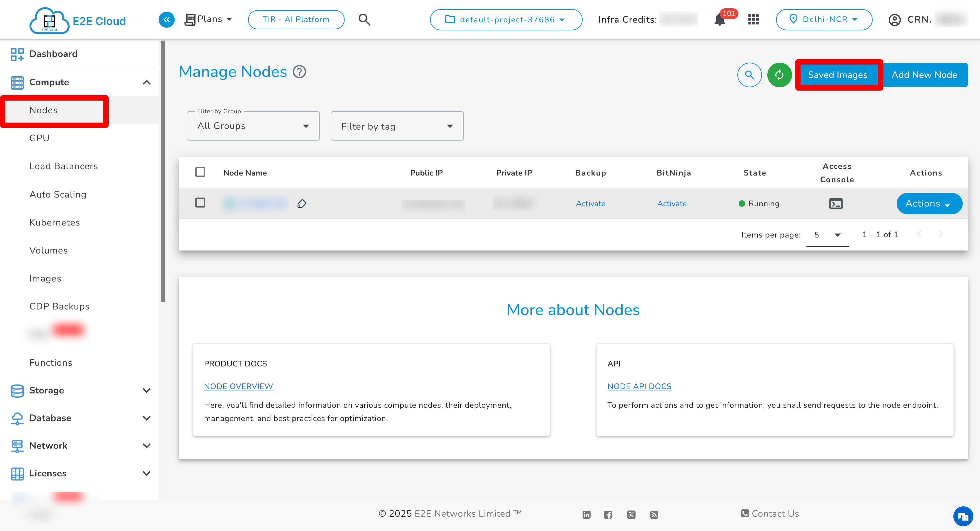Click the Network server icon
This screenshot has height=531, width=980.
[17, 446]
